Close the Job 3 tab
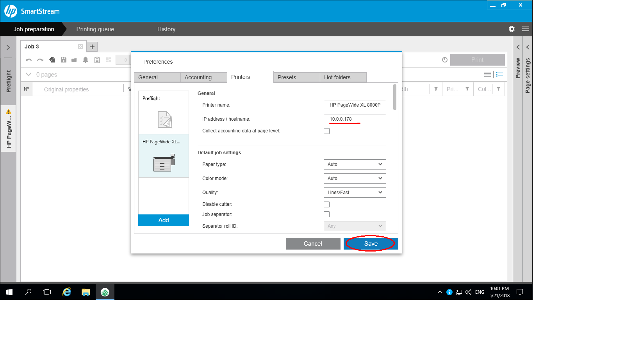Image resolution: width=617 pixels, height=364 pixels. (x=80, y=46)
